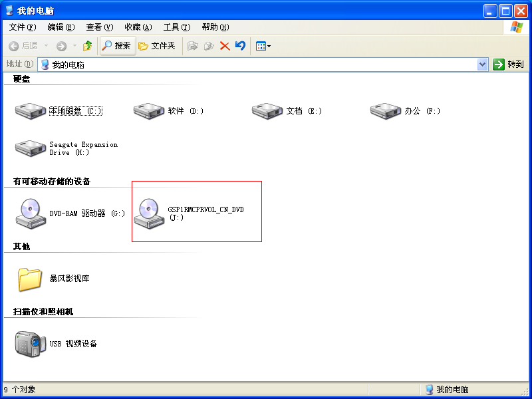Click the Seagate Expansion Drive label text
This screenshot has height=399, width=532.
84,148
